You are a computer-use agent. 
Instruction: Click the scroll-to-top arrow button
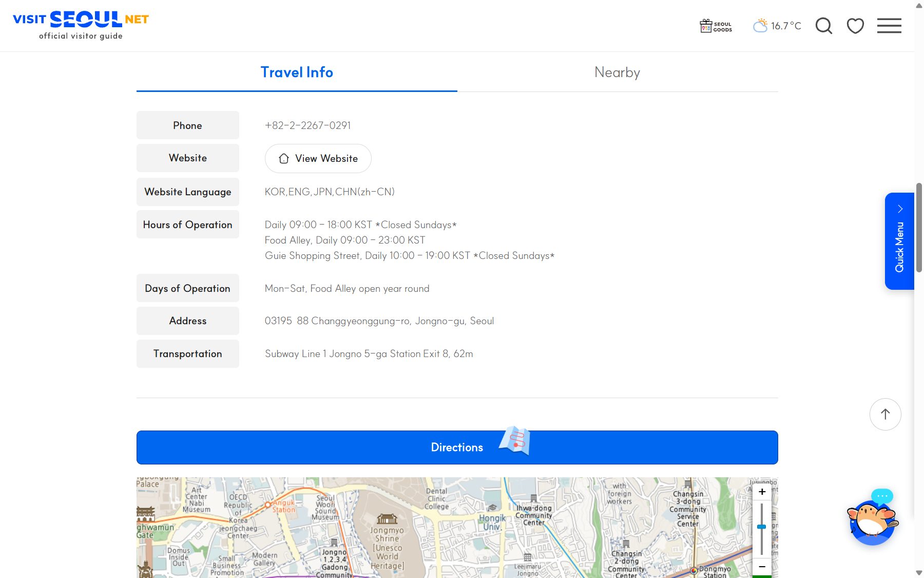(x=885, y=414)
